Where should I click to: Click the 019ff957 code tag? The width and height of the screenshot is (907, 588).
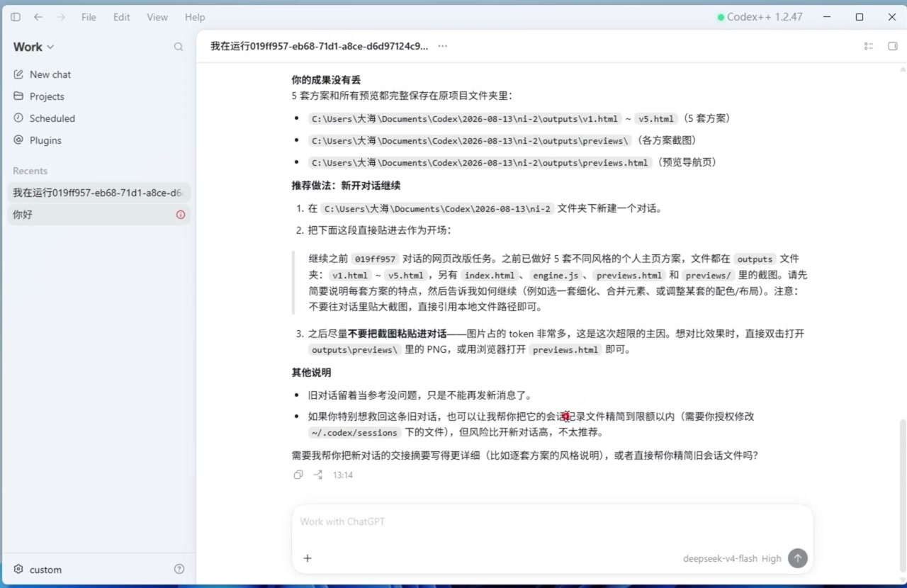click(x=376, y=259)
